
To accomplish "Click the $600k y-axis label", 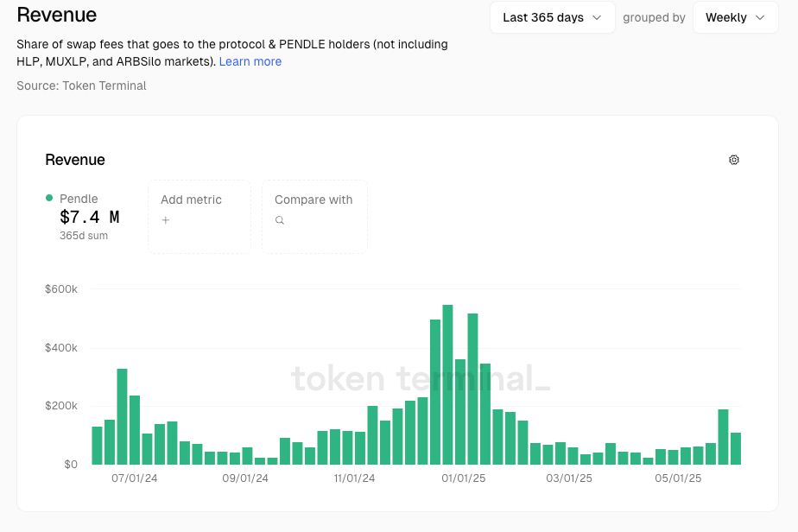I will pyautogui.click(x=61, y=289).
